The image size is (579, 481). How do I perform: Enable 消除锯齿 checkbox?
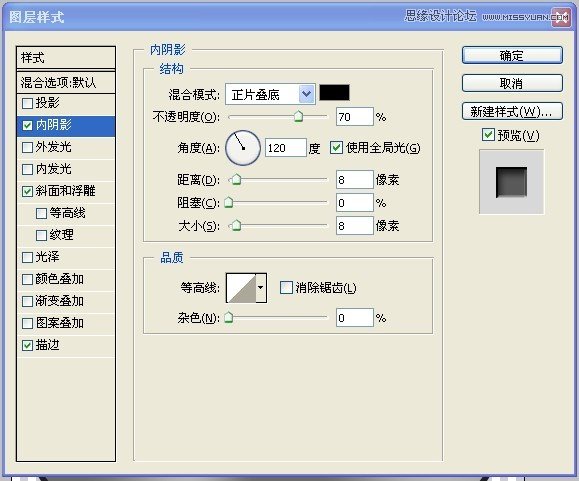[x=286, y=288]
